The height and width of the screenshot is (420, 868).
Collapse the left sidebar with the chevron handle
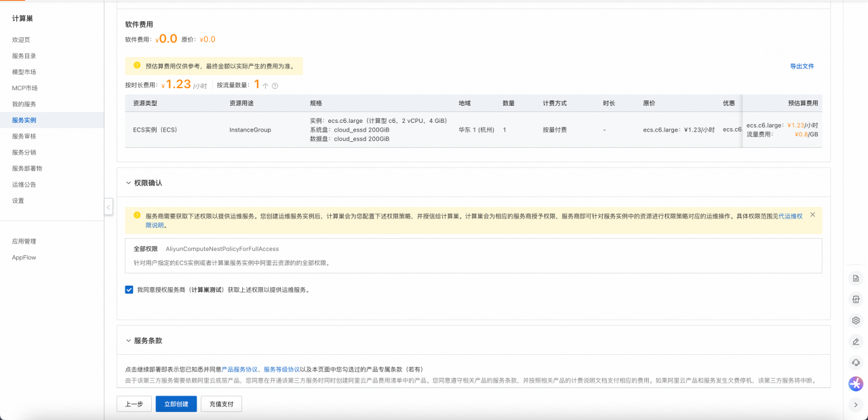pos(108,206)
